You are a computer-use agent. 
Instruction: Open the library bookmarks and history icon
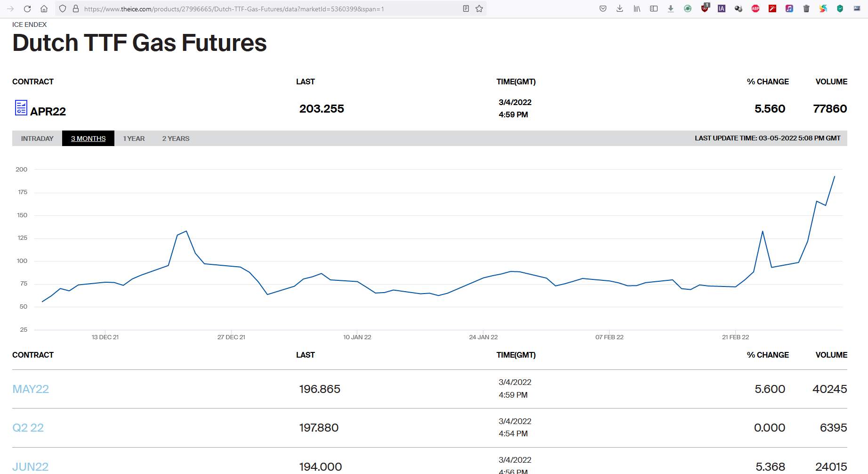(636, 9)
